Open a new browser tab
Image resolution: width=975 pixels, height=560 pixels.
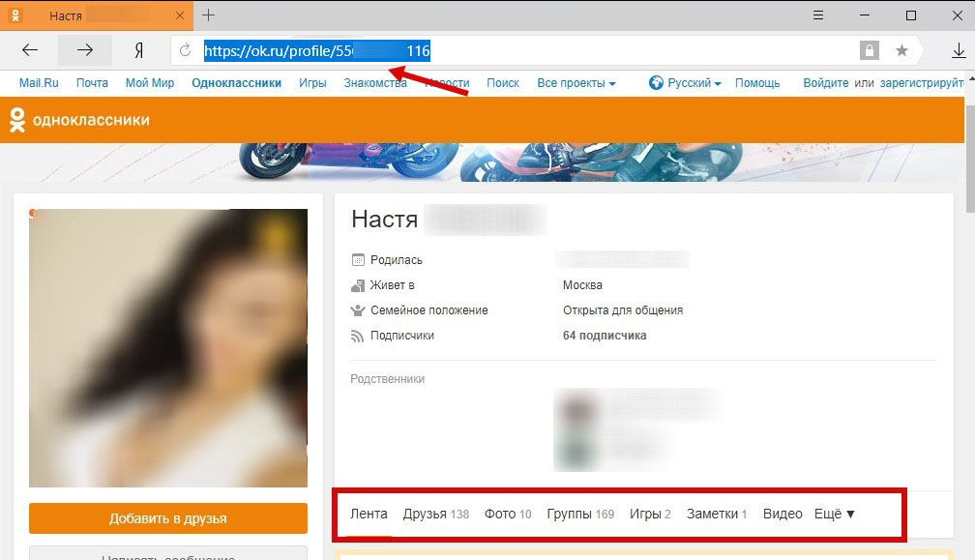pos(209,15)
